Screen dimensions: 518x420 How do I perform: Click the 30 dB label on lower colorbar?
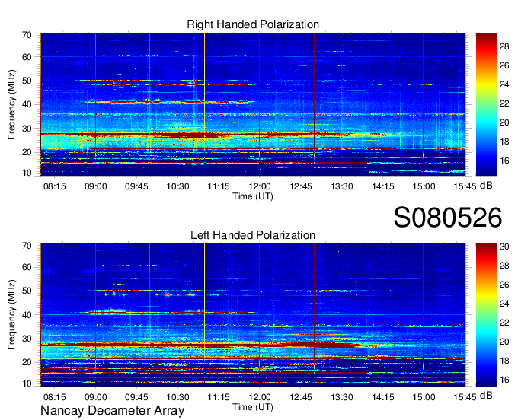pyautogui.click(x=504, y=247)
